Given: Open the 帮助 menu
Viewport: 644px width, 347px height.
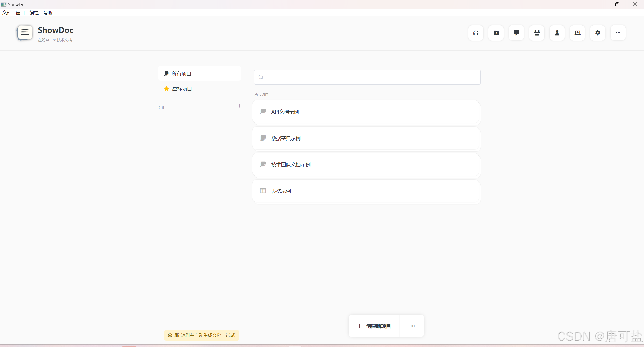Looking at the screenshot, I should 47,13.
